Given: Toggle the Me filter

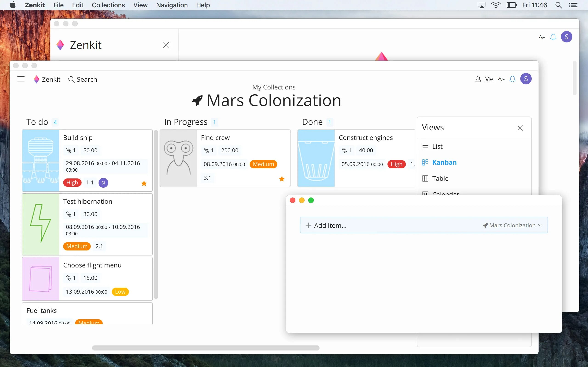Looking at the screenshot, I should [x=484, y=79].
